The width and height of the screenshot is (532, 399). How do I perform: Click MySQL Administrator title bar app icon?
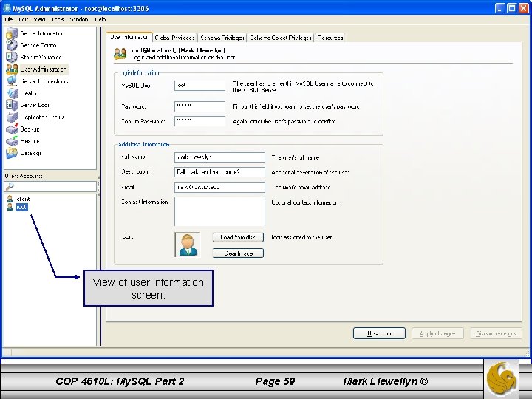click(x=7, y=8)
